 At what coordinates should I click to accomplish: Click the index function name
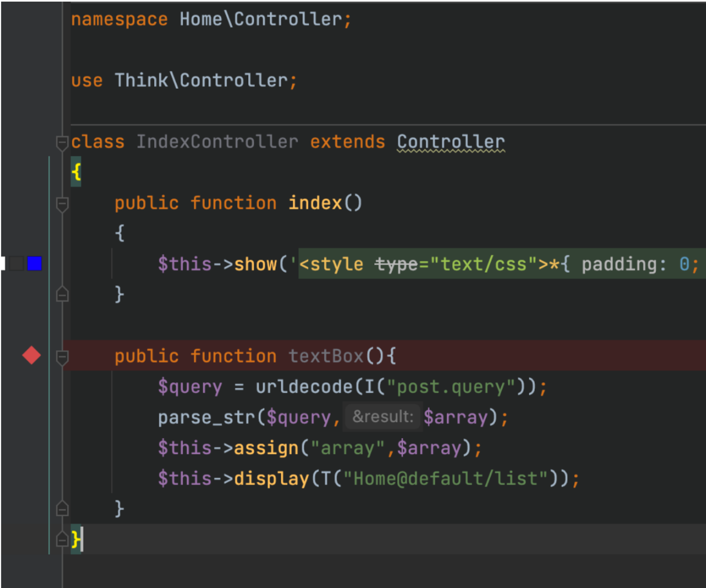click(315, 203)
